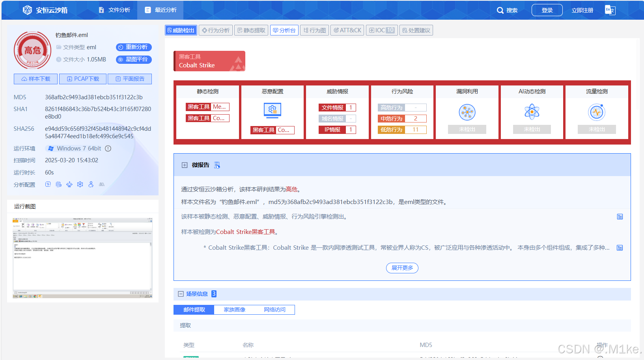Image resolution: width=644 pixels, height=360 pixels.
Task: Click the 低危行为 count row
Action: tap(402, 130)
